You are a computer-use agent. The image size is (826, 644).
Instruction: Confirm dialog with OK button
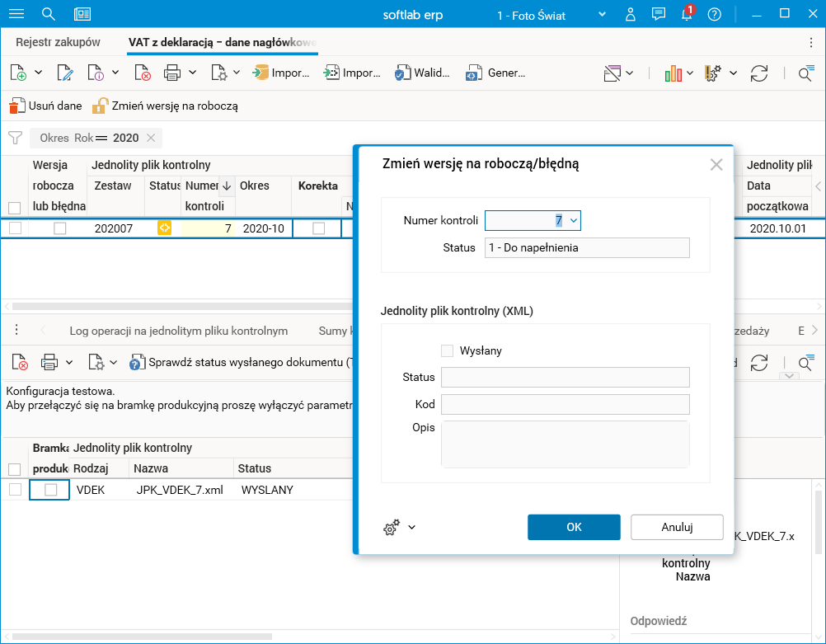[x=574, y=527]
